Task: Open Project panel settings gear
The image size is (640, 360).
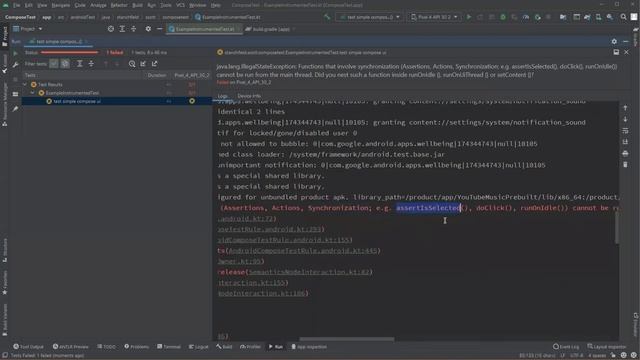Action: click(148, 29)
